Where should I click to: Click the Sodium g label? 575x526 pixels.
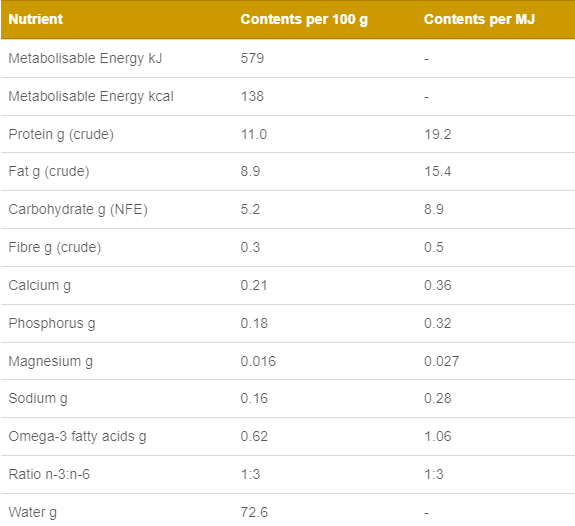click(38, 398)
